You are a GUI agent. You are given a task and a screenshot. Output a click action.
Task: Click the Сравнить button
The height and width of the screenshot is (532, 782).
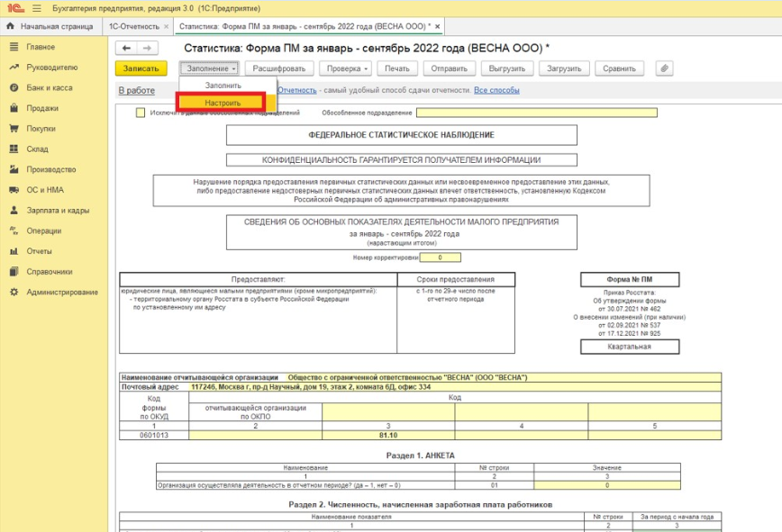click(x=619, y=68)
